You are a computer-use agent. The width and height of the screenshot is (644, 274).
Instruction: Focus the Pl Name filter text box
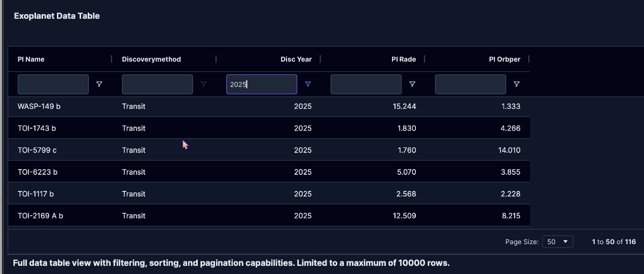pos(53,85)
